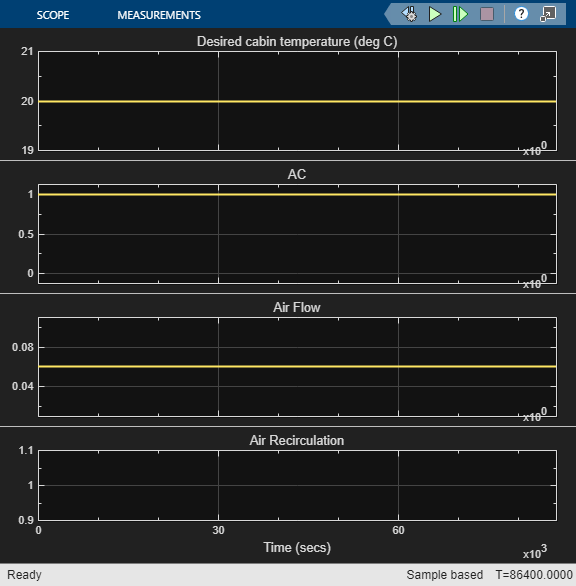Click the desired temperature trace at 20
The width and height of the screenshot is (576, 586).
point(298,101)
